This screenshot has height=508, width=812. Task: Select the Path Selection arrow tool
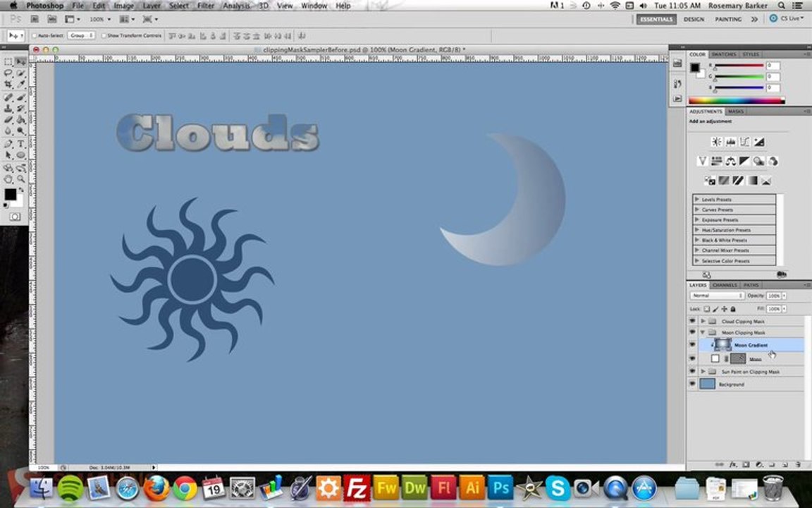click(8, 155)
